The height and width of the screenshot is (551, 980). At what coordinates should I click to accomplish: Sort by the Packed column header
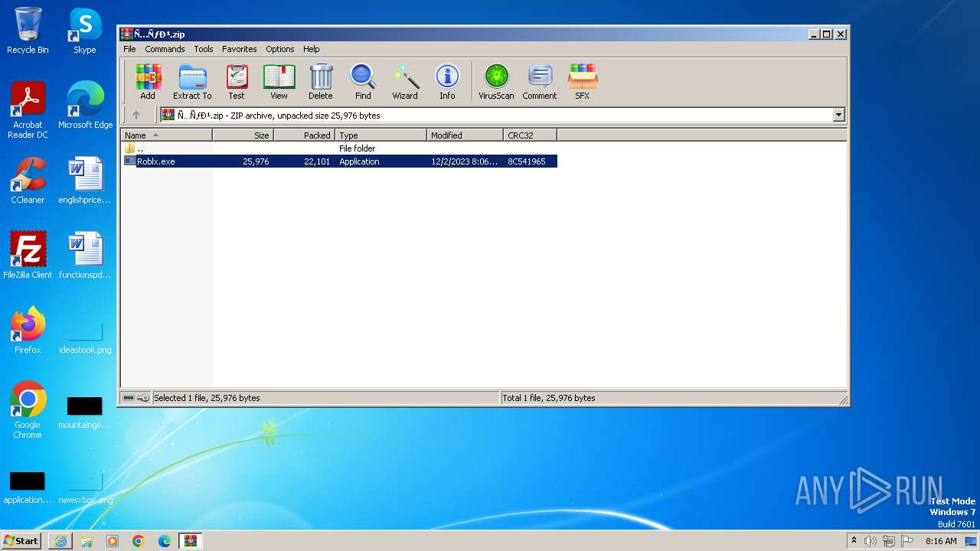tap(305, 135)
